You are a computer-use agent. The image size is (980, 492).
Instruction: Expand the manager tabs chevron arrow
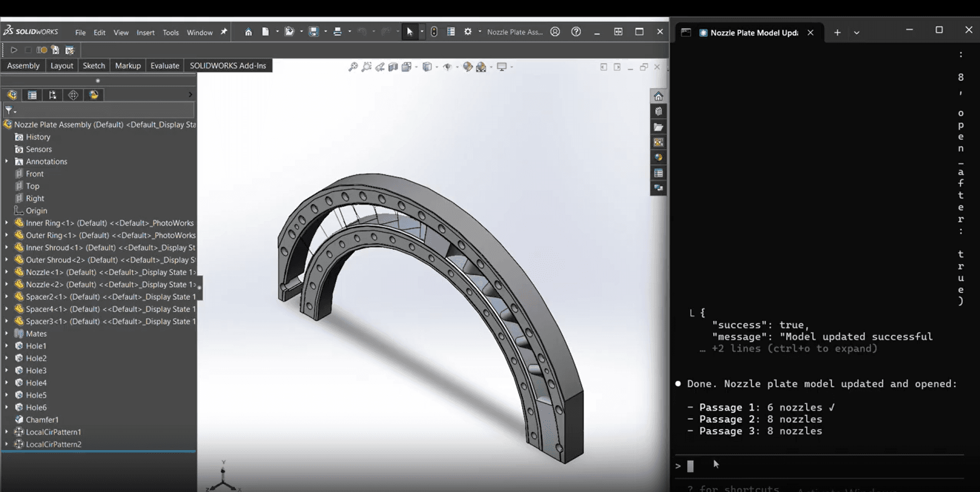[x=190, y=95]
